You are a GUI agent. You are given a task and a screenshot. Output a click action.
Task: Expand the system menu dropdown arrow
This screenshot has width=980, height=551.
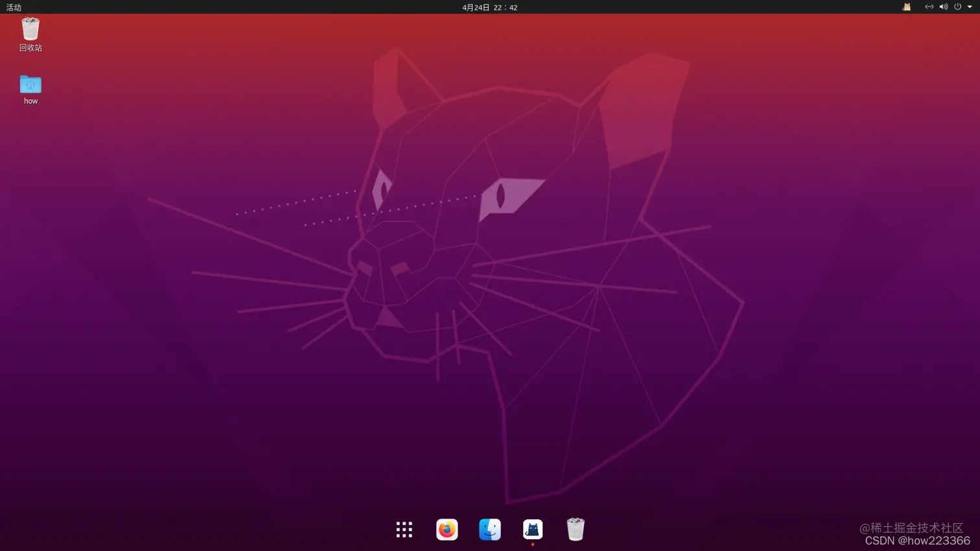pos(970,7)
